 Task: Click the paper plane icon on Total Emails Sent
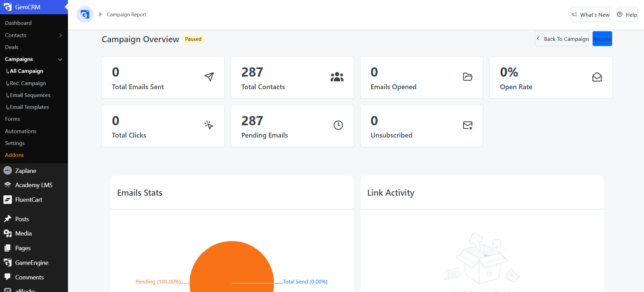[x=209, y=77]
